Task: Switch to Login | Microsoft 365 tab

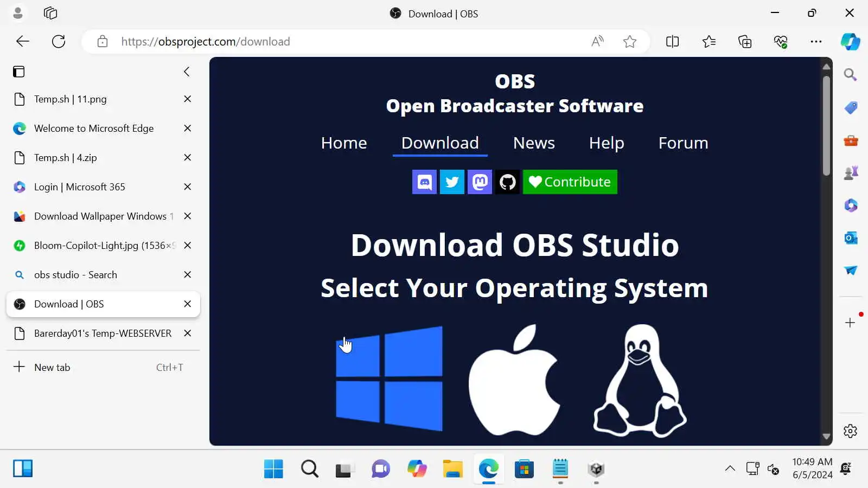Action: click(103, 187)
